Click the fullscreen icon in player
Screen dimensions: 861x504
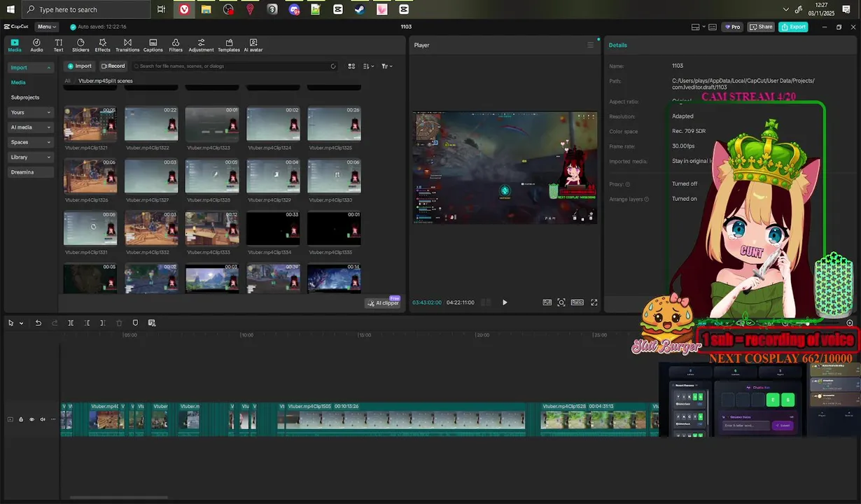click(x=594, y=302)
